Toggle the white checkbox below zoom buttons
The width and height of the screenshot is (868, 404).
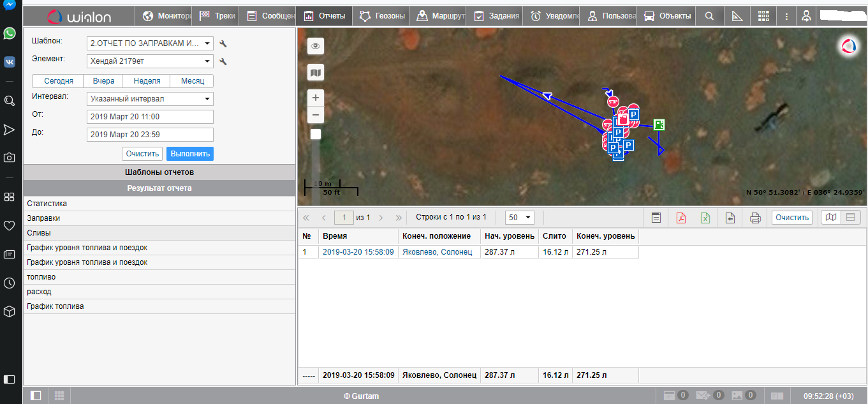315,134
